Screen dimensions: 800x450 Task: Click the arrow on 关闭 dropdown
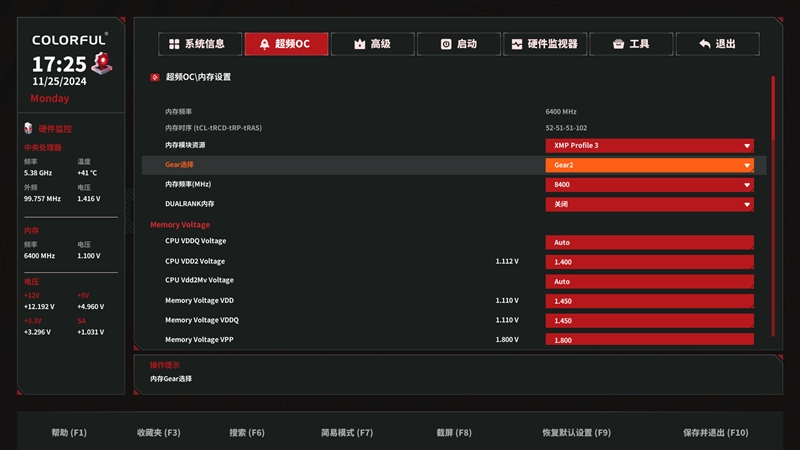746,205
